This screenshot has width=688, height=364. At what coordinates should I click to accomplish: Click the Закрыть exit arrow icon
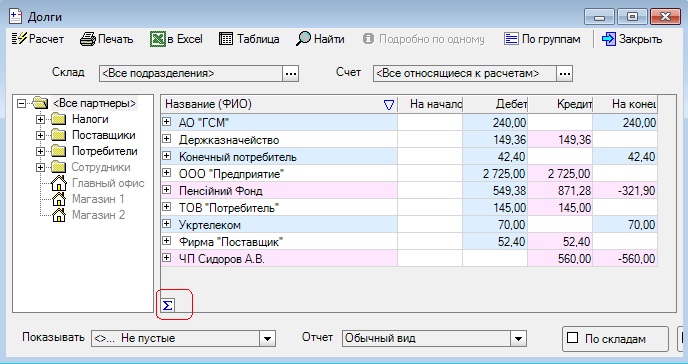pos(609,39)
